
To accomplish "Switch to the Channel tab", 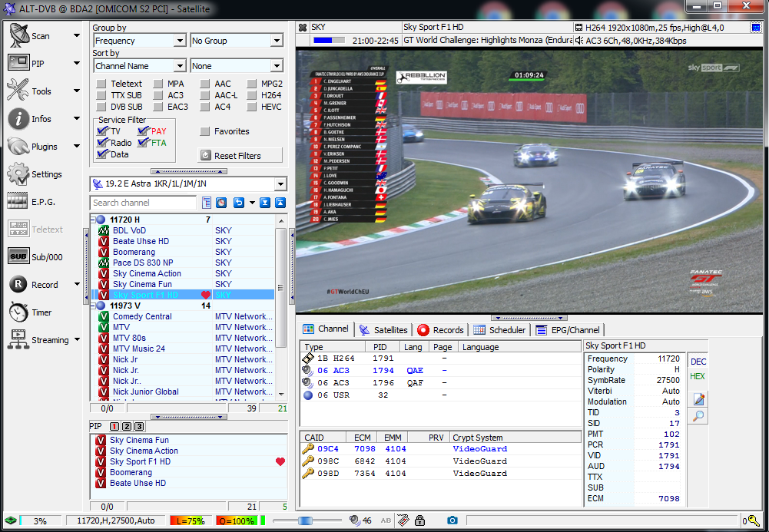I will [326, 329].
